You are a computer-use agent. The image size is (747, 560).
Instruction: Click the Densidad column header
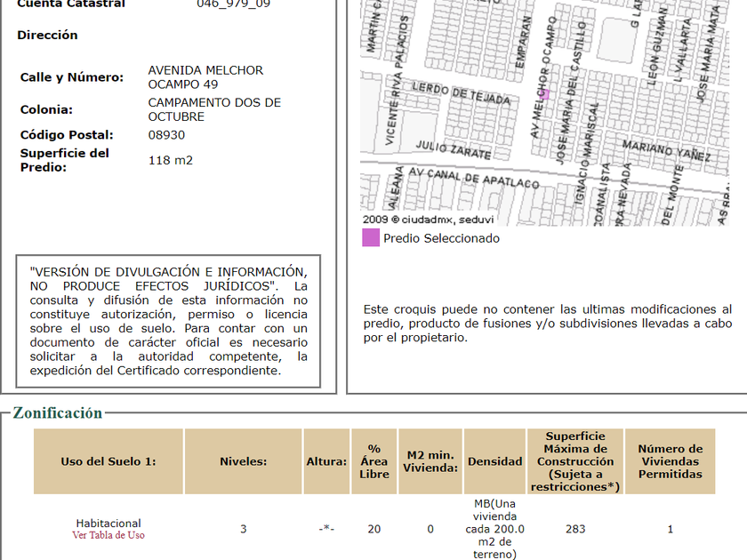coord(495,461)
